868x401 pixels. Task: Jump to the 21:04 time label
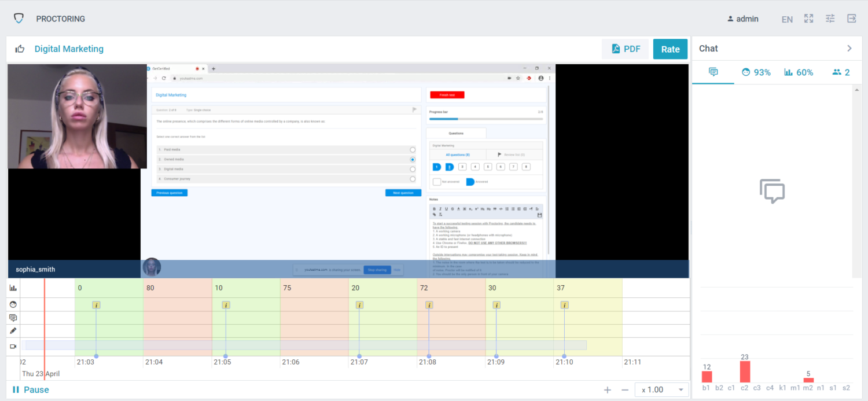pos(154,362)
